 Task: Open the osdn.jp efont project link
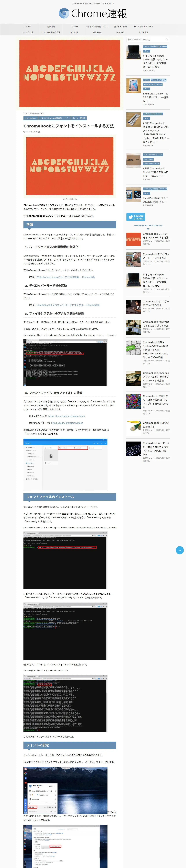point(67,423)
